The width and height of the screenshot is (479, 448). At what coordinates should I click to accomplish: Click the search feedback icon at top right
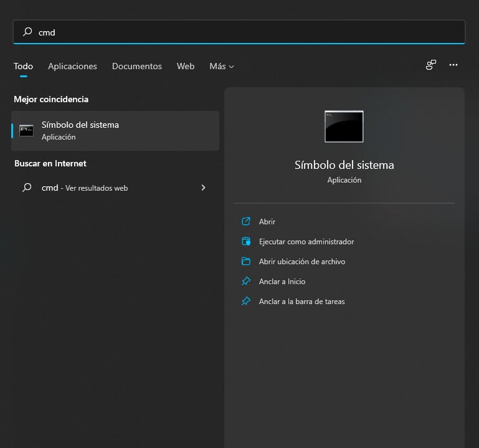click(430, 65)
